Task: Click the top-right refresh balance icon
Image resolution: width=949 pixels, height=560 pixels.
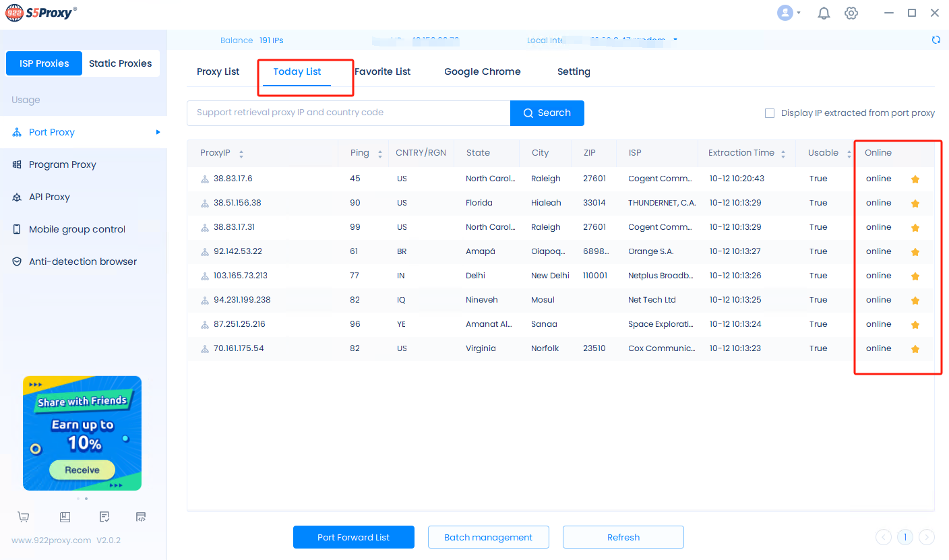Action: (x=936, y=40)
